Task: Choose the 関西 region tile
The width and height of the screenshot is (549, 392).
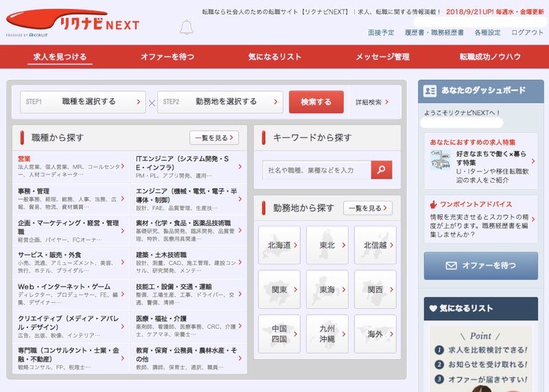Action: [x=375, y=289]
